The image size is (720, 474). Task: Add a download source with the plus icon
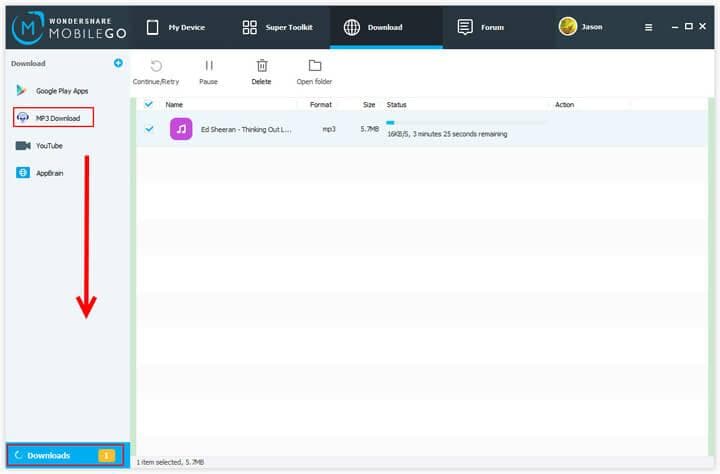point(118,63)
